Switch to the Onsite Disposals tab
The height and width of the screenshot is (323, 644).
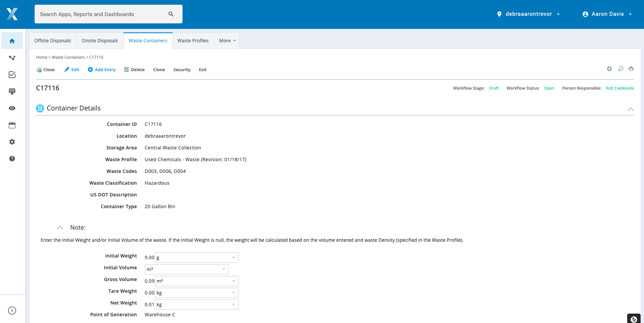pyautogui.click(x=100, y=41)
